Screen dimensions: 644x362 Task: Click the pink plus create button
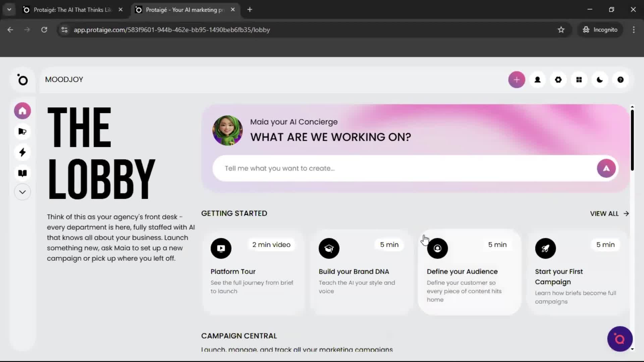(x=517, y=80)
